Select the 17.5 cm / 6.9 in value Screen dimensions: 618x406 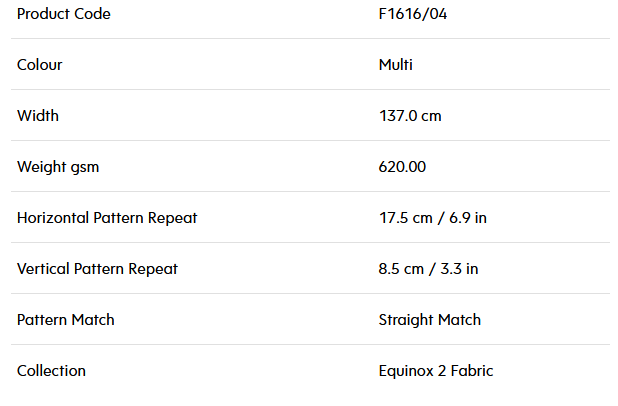[x=433, y=218]
